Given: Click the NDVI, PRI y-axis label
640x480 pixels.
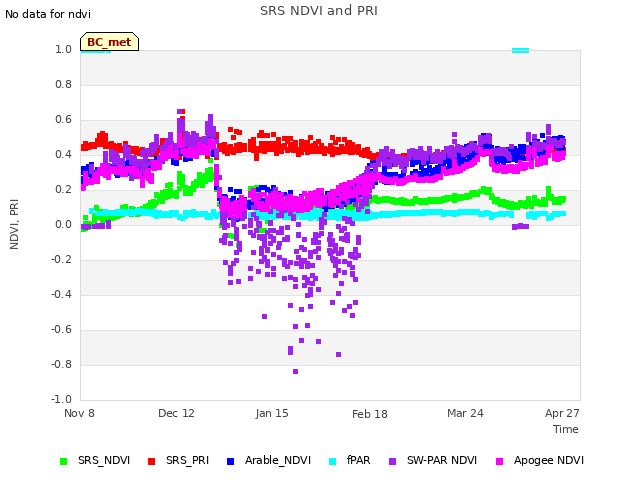Looking at the screenshot, I should tap(14, 224).
